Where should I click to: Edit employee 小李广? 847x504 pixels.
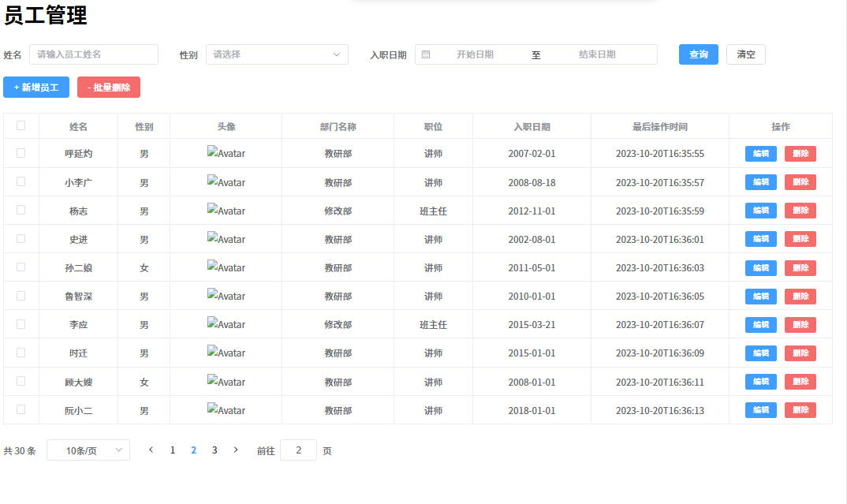760,182
